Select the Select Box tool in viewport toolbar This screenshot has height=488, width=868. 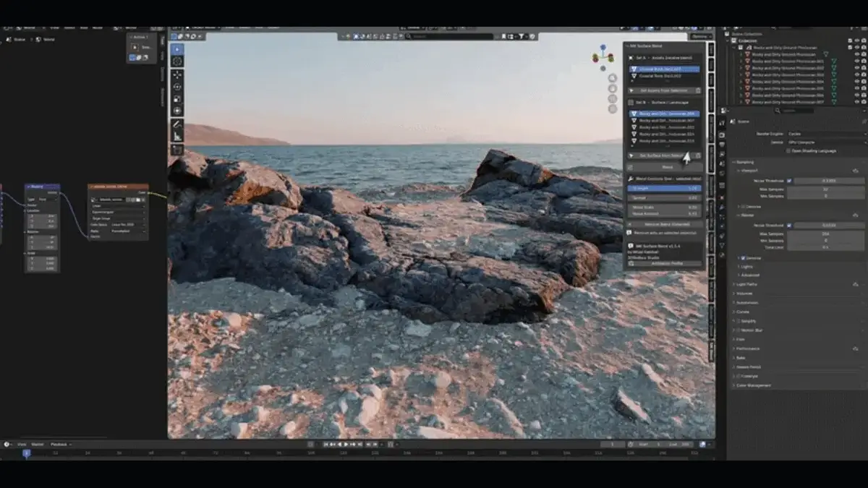(177, 49)
